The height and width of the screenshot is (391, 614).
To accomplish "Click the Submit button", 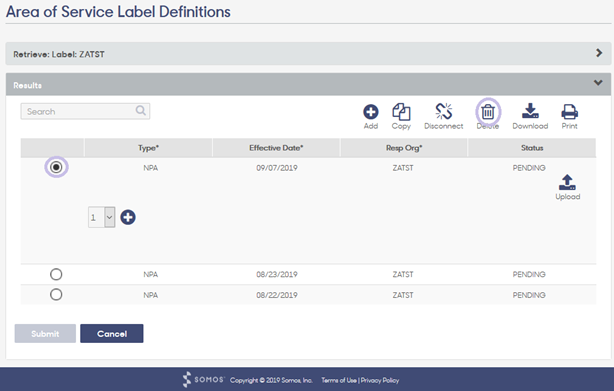I will [45, 333].
